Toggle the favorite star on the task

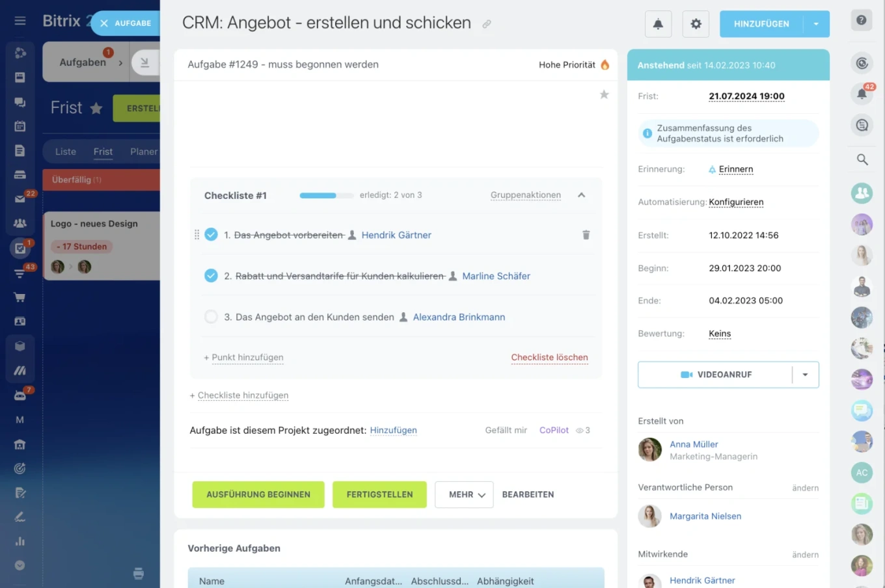(x=604, y=94)
